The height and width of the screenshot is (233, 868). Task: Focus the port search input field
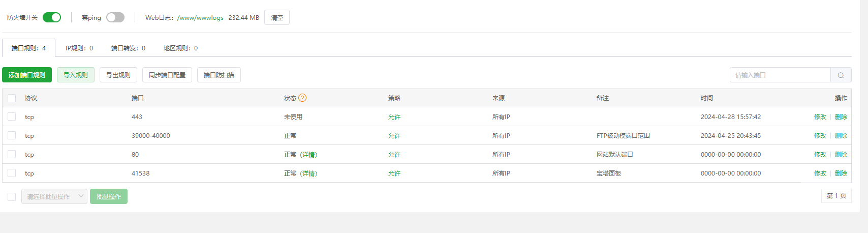pos(780,75)
